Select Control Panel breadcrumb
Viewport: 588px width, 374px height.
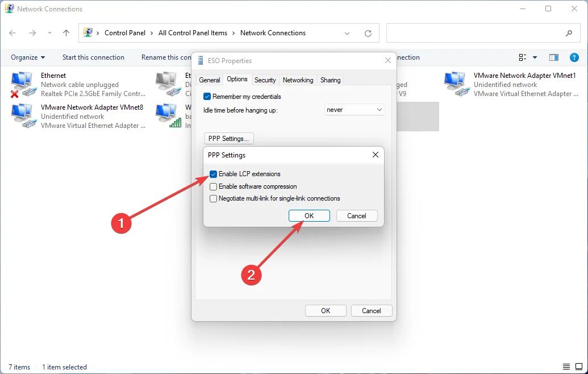(125, 33)
